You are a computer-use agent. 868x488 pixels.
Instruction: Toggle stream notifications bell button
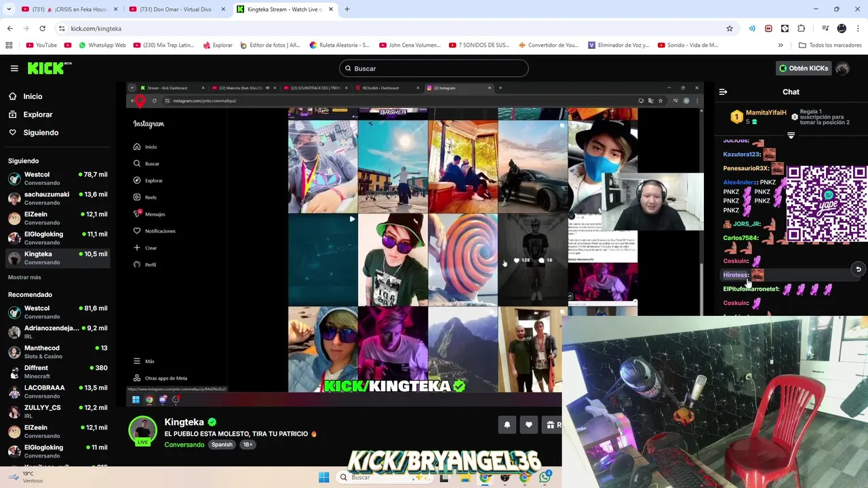(x=507, y=425)
